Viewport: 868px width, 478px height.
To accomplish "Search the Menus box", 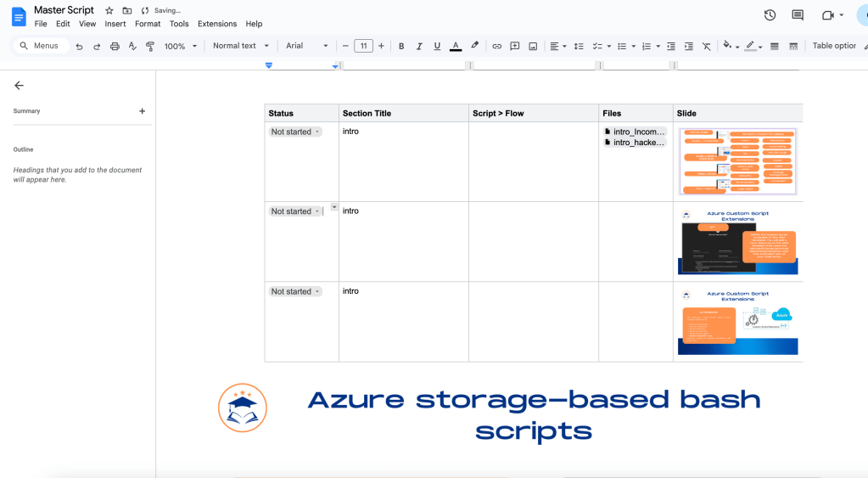I will pyautogui.click(x=41, y=46).
